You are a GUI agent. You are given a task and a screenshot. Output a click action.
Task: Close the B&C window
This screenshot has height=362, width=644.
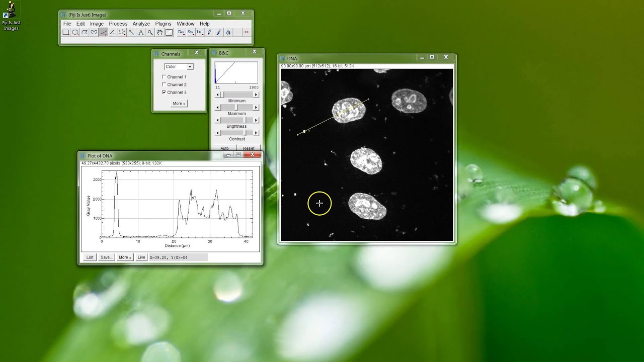[x=255, y=51]
